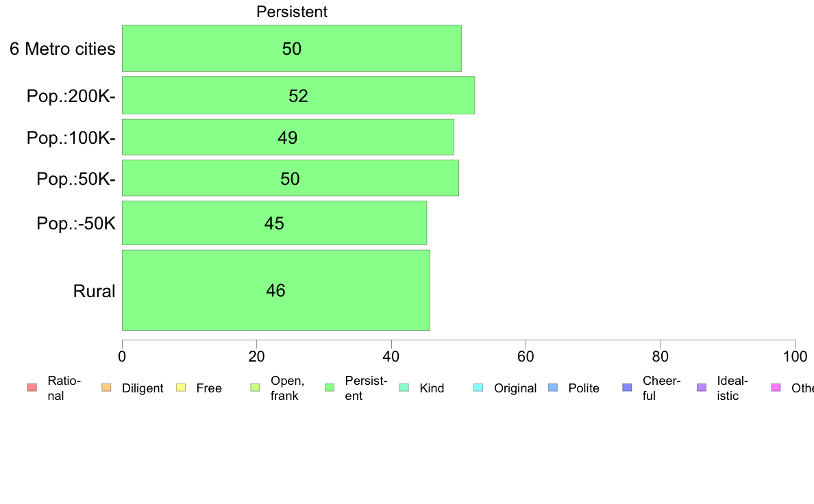This screenshot has height=504, width=814.
Task: Click the 60 tick on x-axis
Action: click(x=526, y=357)
